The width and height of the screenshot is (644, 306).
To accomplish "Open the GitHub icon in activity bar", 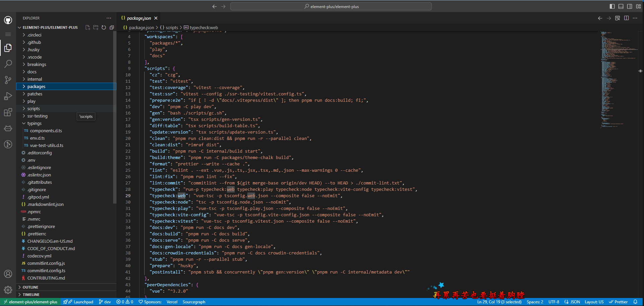I will [x=8, y=20].
